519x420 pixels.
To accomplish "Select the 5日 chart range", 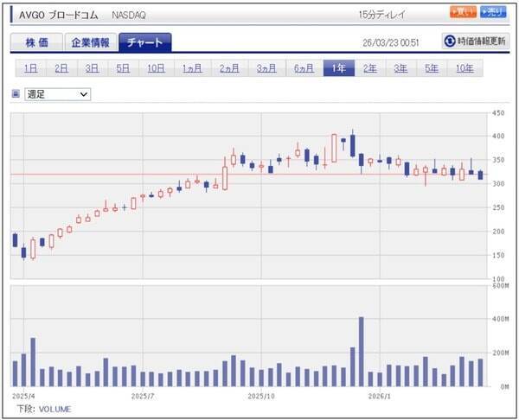I will tap(123, 68).
